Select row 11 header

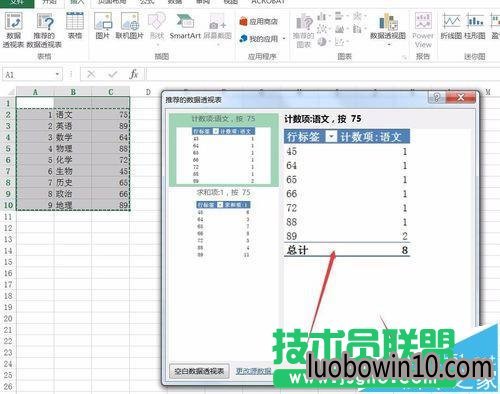pyautogui.click(x=8, y=217)
